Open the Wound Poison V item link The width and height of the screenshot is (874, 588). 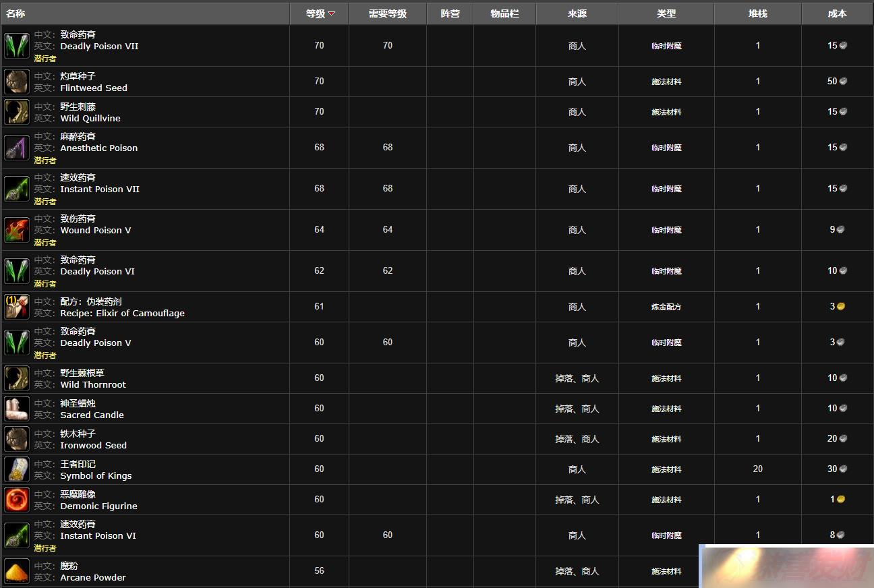[96, 231]
